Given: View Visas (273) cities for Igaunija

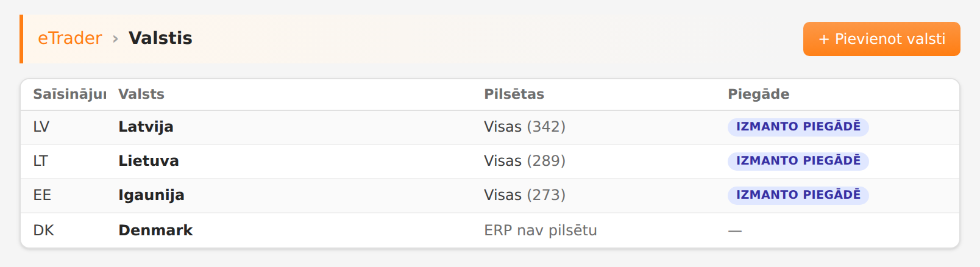Looking at the screenshot, I should pos(525,195).
